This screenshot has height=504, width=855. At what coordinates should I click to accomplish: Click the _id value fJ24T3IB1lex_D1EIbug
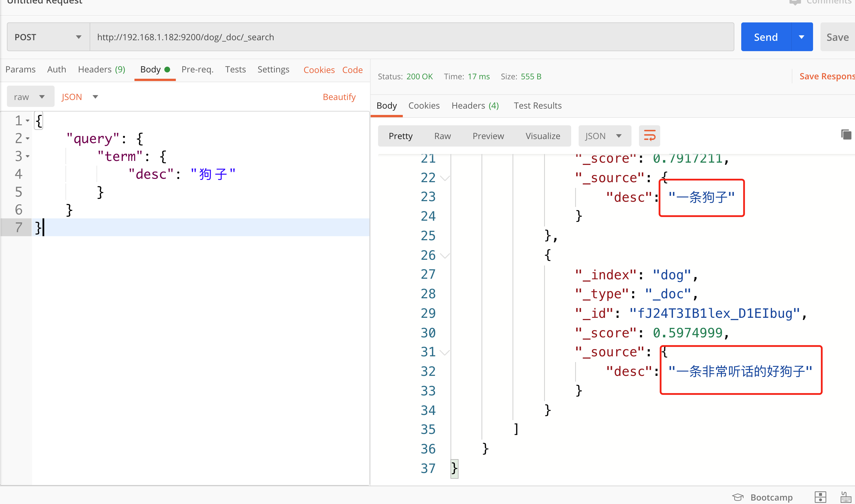pyautogui.click(x=715, y=313)
